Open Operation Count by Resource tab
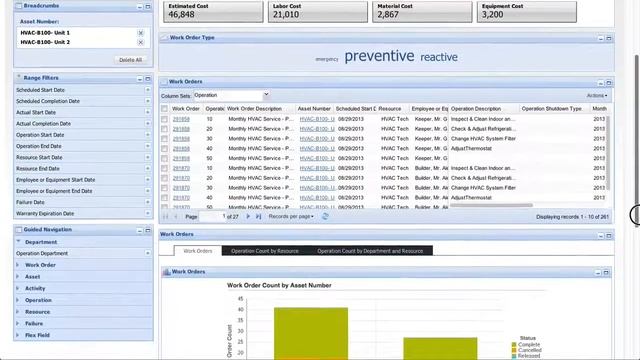 265,251
